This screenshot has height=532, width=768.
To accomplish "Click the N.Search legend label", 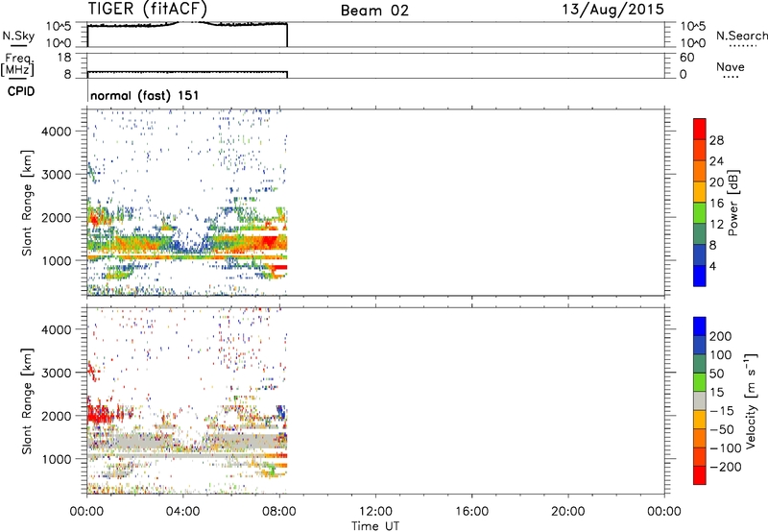I will coord(742,36).
